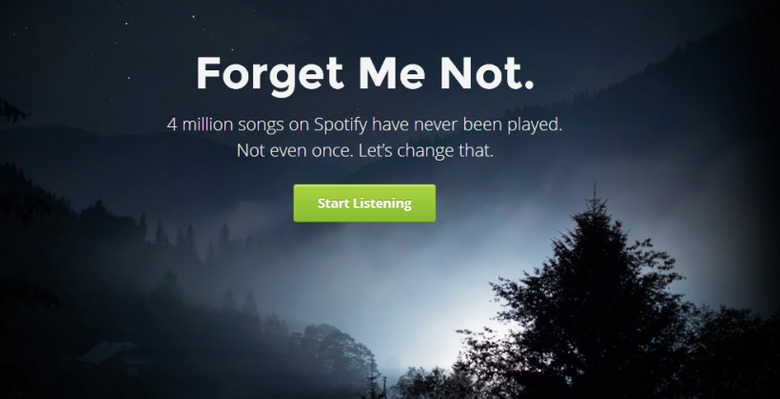This screenshot has width=780, height=399.
Task: Click the word "Start" on green button
Action: click(x=334, y=203)
